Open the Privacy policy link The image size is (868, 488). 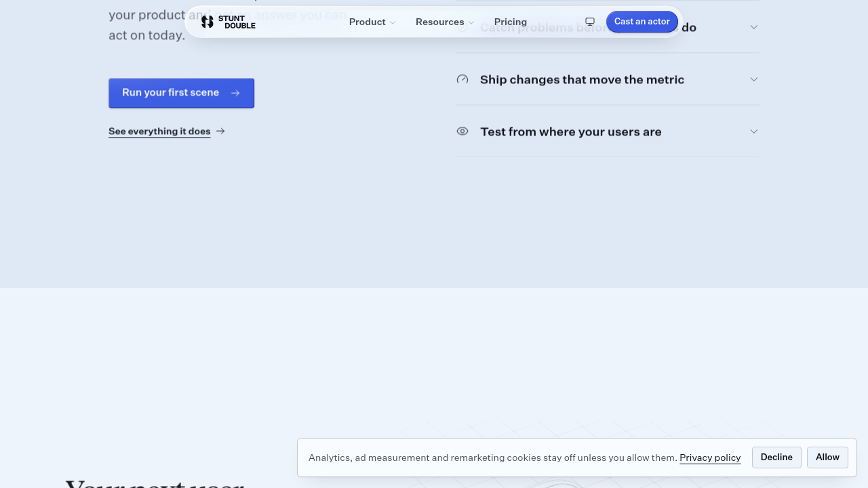710,457
